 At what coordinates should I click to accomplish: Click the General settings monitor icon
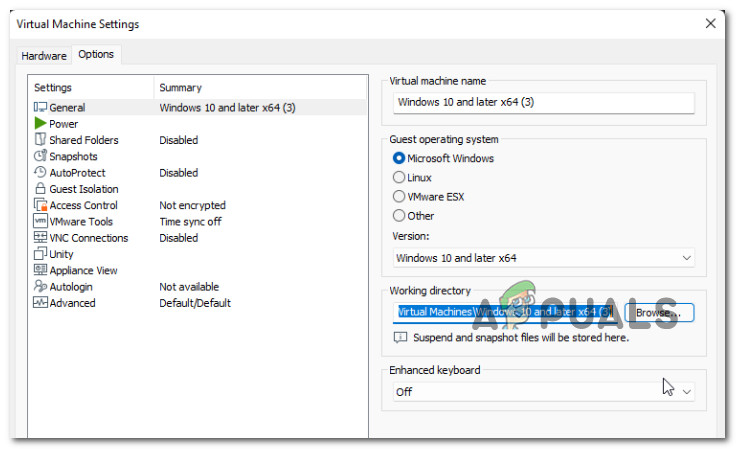click(40, 107)
